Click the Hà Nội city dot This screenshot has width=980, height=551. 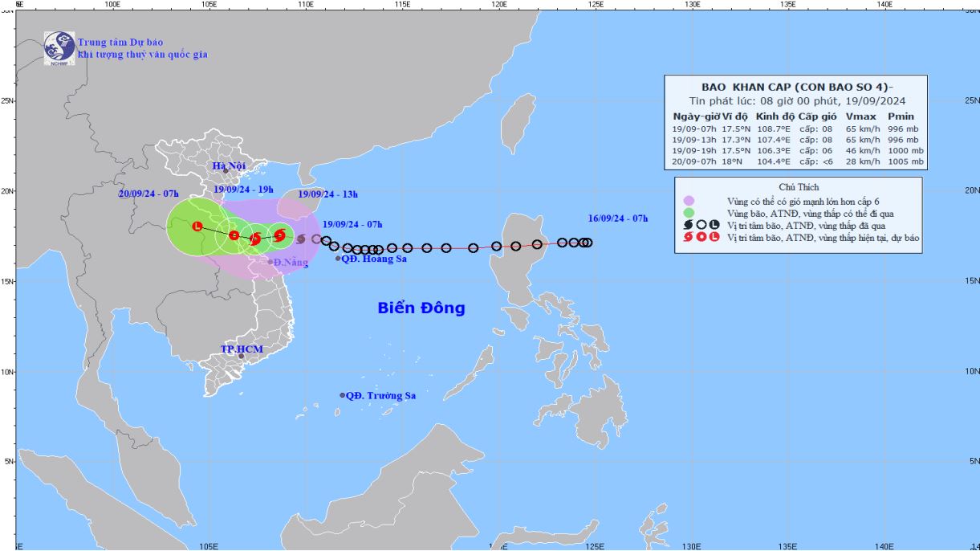tap(226, 170)
